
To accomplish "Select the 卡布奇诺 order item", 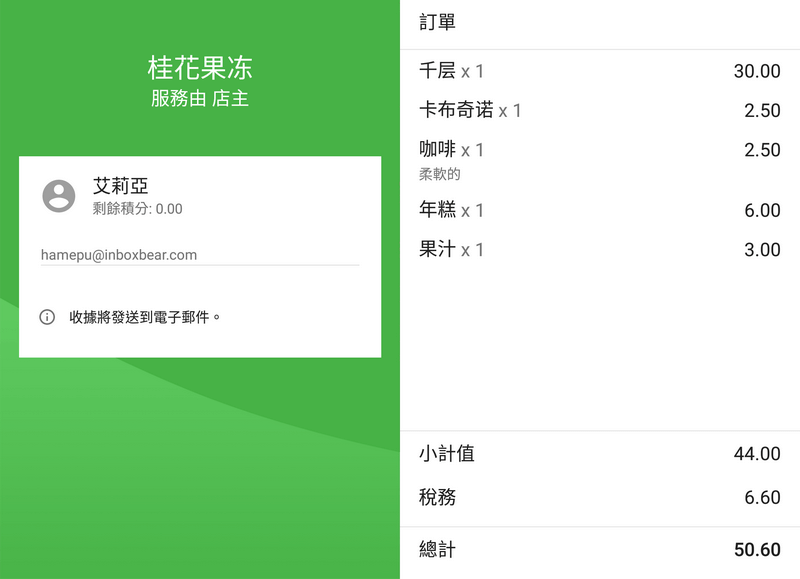I will pos(600,110).
